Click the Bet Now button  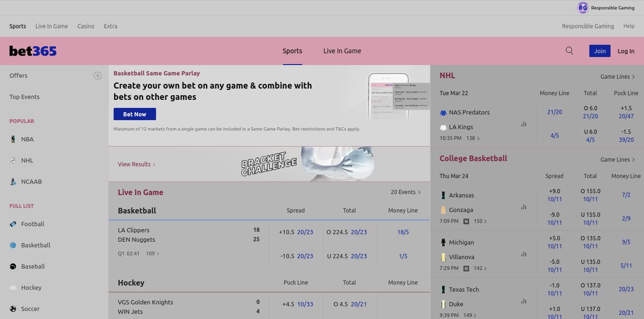click(135, 114)
